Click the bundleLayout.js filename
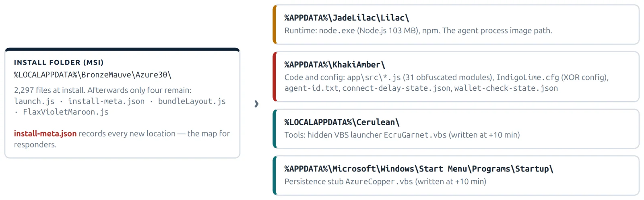 pyautogui.click(x=192, y=101)
